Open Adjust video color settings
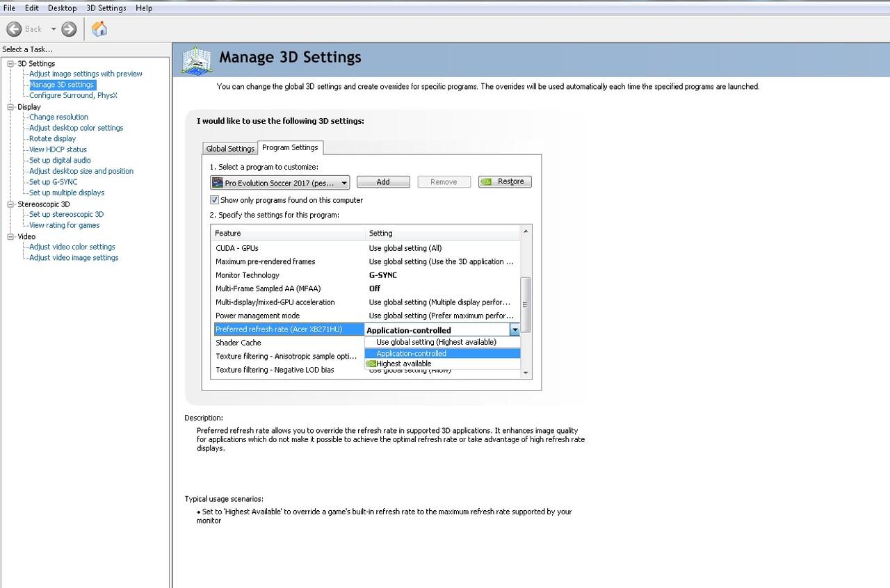The width and height of the screenshot is (890, 588). (72, 247)
